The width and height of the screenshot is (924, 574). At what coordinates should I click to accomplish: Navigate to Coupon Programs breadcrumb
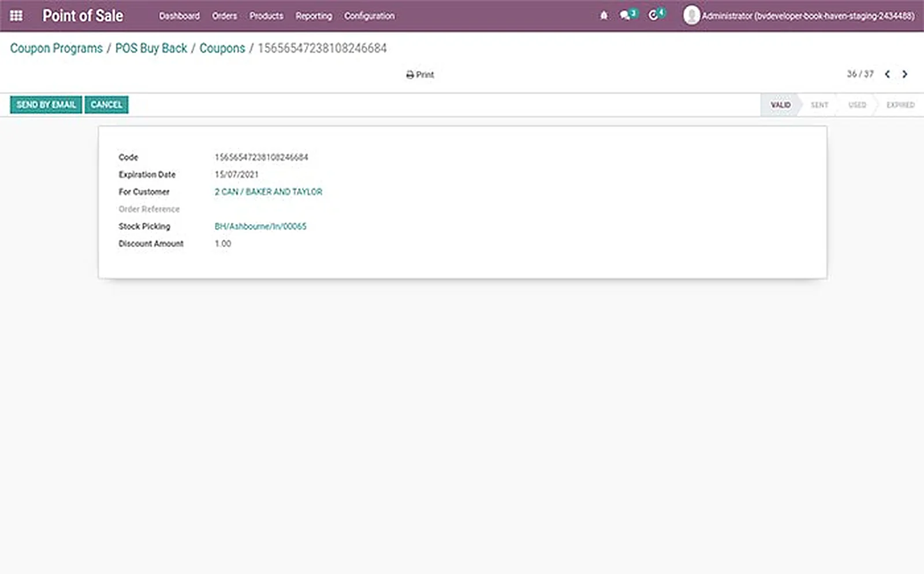(57, 48)
